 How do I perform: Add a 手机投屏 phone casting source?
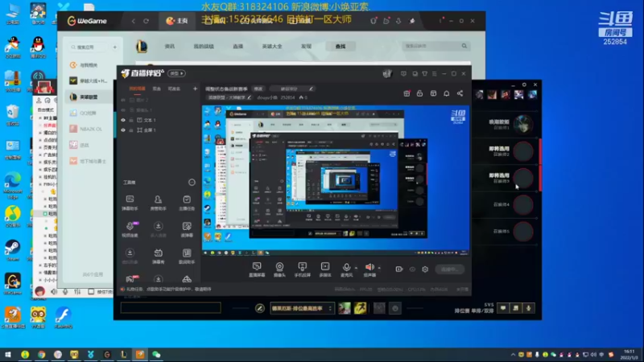tap(303, 269)
